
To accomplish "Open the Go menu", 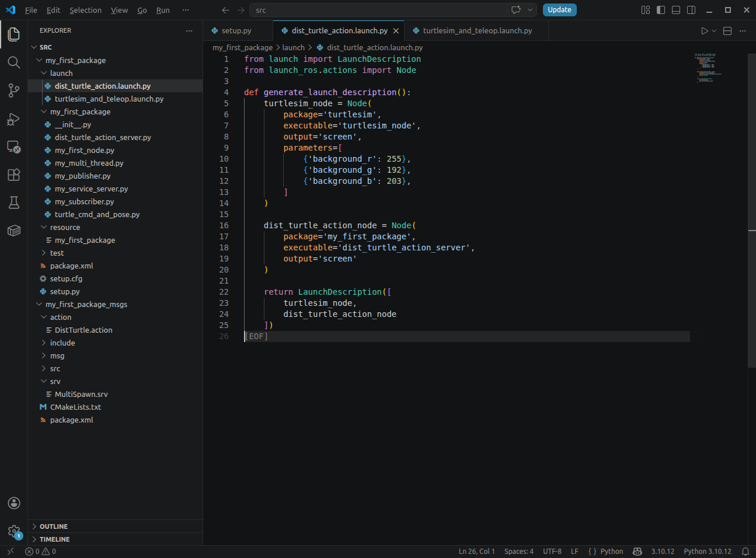I will (142, 10).
